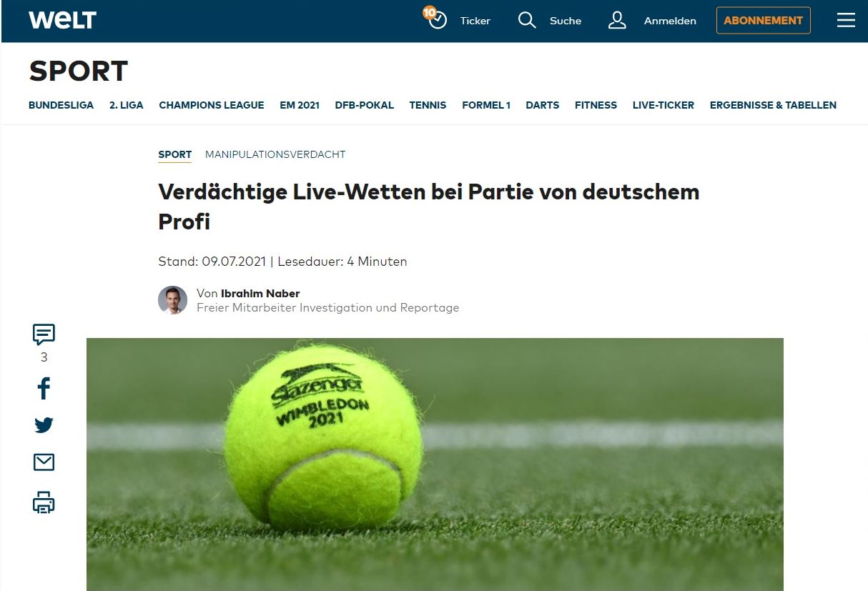Click the Wimbledon tennis ball image

tap(435, 465)
